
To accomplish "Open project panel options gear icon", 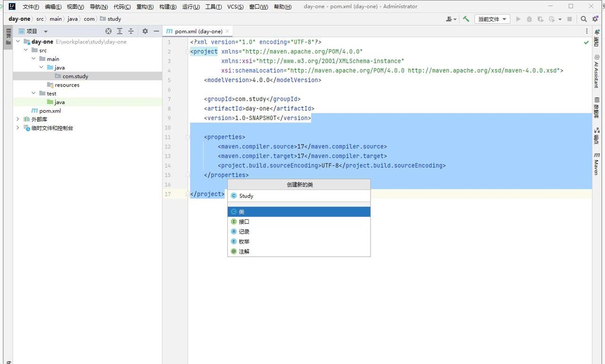I will click(145, 31).
